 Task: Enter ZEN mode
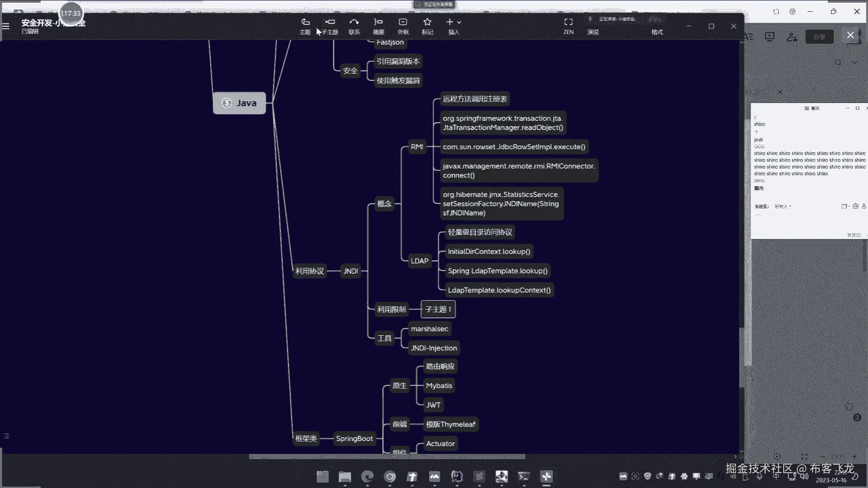click(568, 23)
